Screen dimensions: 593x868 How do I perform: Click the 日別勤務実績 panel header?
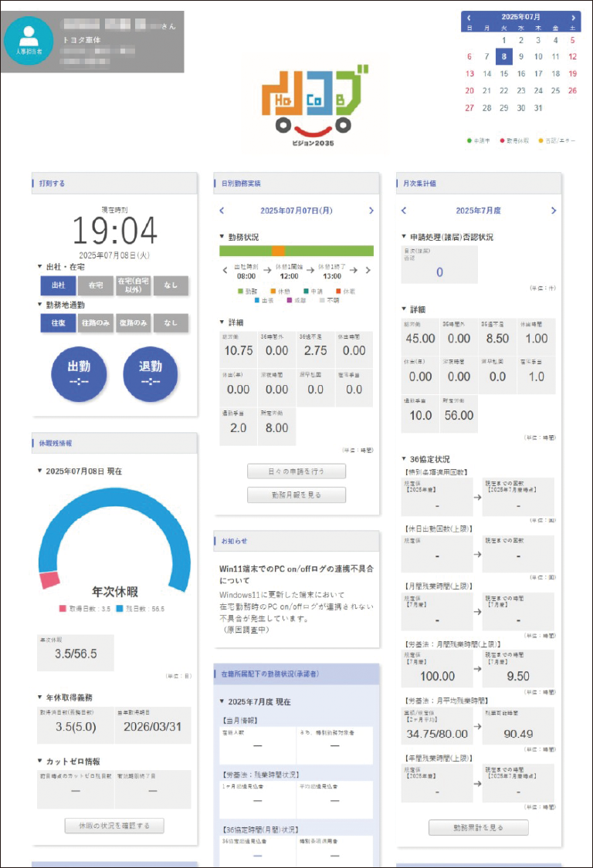tap(296, 183)
